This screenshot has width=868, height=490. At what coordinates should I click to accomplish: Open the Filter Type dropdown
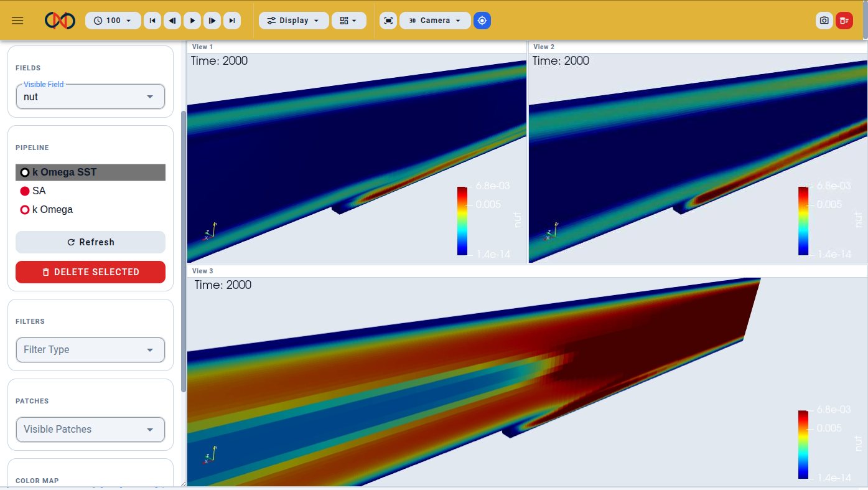(90, 350)
